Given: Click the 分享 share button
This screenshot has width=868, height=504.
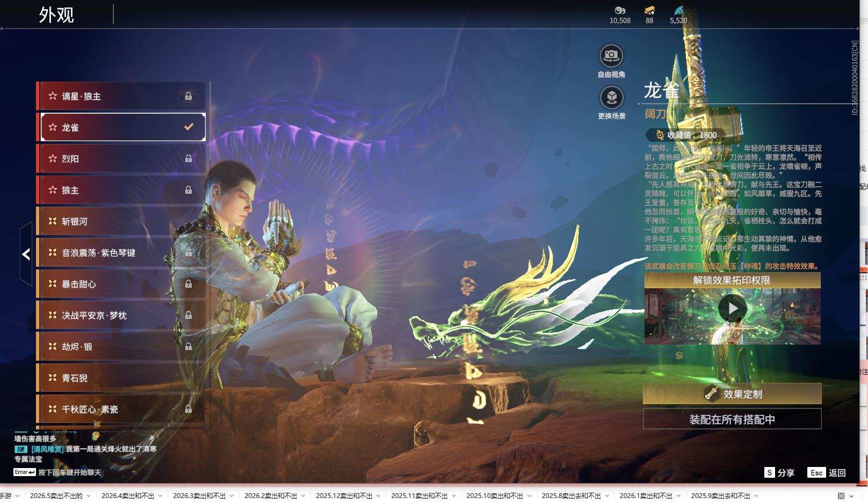Looking at the screenshot, I should [779, 472].
